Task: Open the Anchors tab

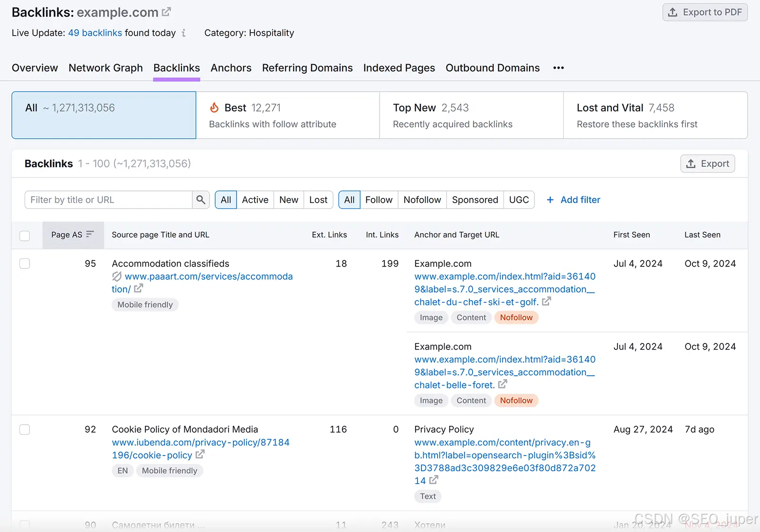Action: coord(231,68)
